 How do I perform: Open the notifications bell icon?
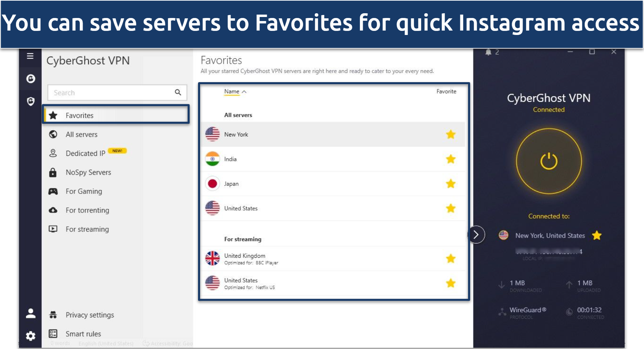(488, 52)
